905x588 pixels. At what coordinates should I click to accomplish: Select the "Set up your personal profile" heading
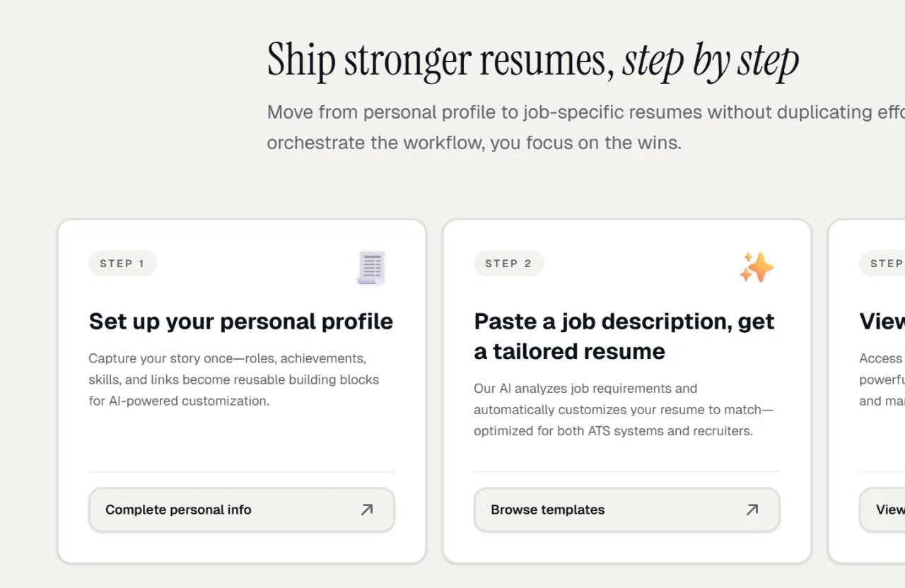coord(240,322)
